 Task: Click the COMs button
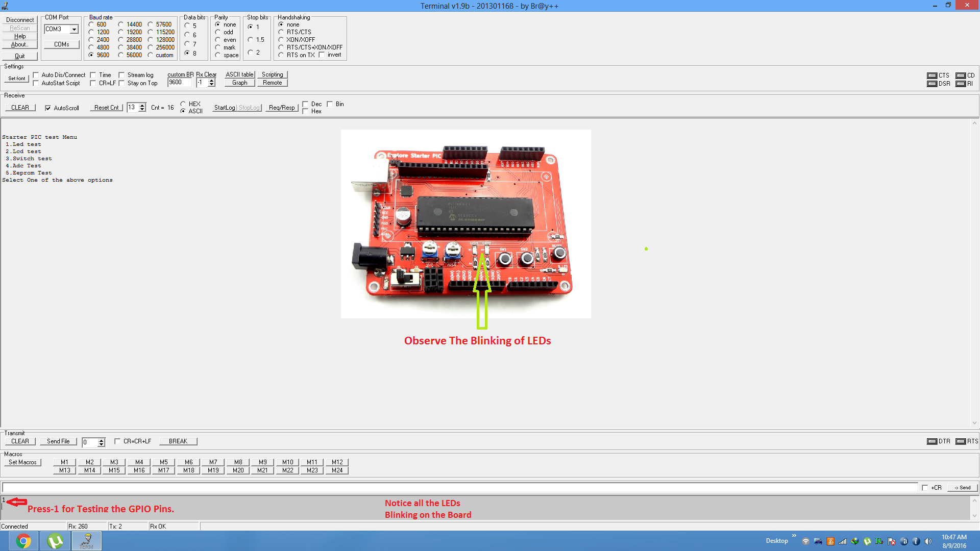tap(62, 44)
